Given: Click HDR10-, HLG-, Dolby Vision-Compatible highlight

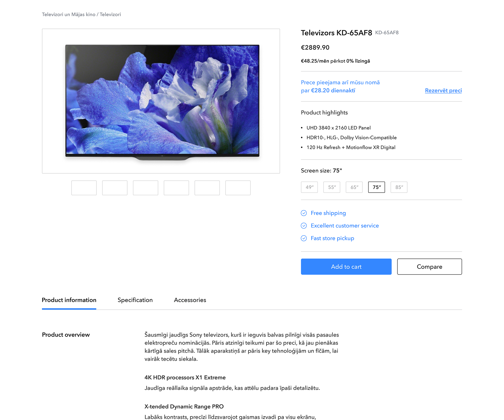Looking at the screenshot, I should [x=352, y=138].
